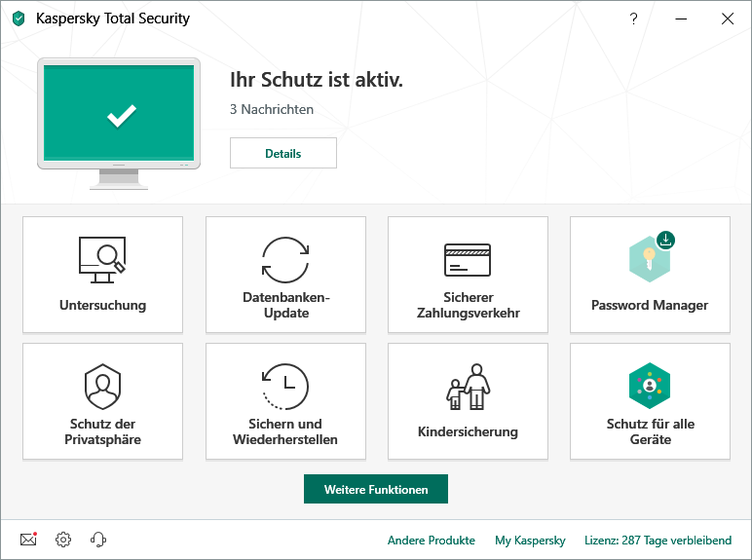Open the My Kaspersky link

[530, 541]
